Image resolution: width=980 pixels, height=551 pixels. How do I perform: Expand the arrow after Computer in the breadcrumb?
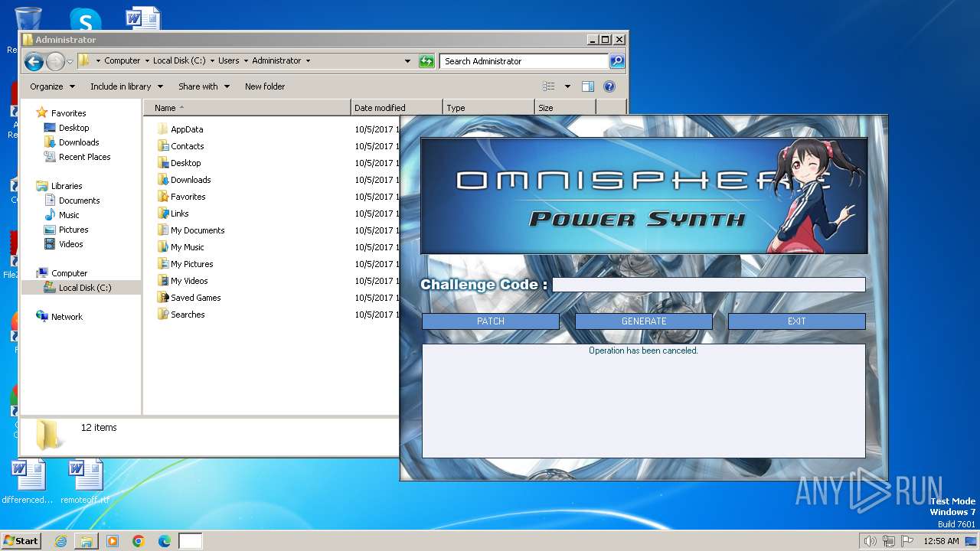tap(148, 60)
